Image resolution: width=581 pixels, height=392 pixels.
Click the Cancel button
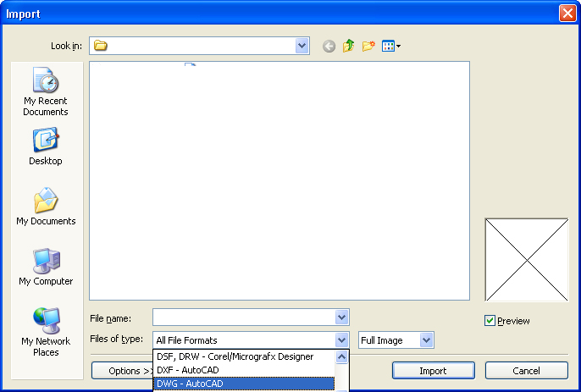[526, 371]
